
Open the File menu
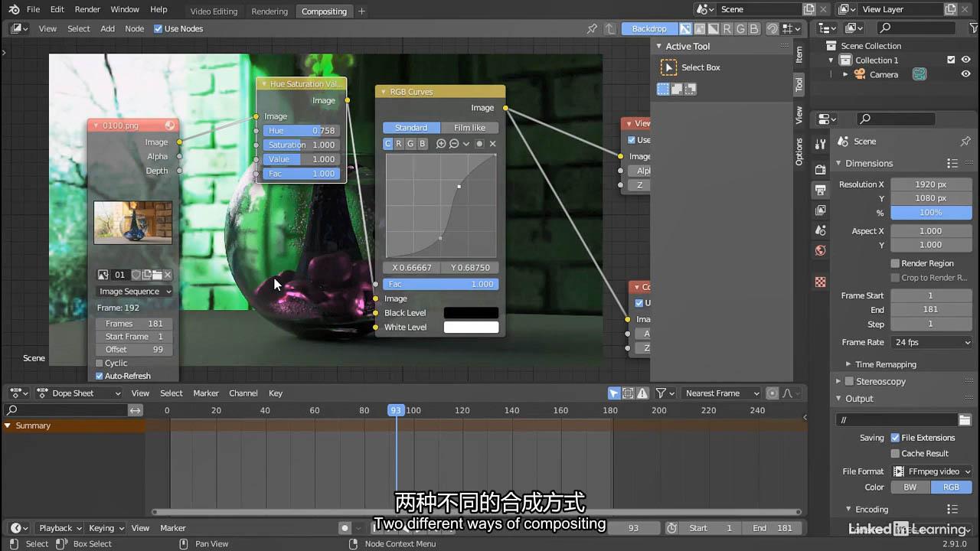point(33,9)
